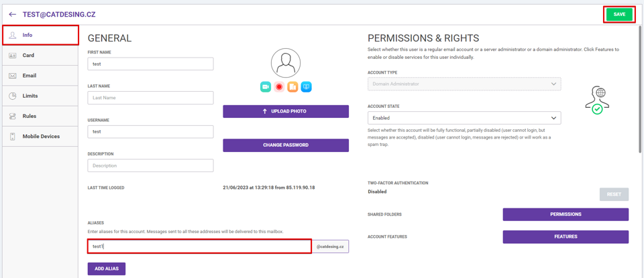Open the Rules tab
Image resolution: width=644 pixels, height=278 pixels.
pos(40,116)
